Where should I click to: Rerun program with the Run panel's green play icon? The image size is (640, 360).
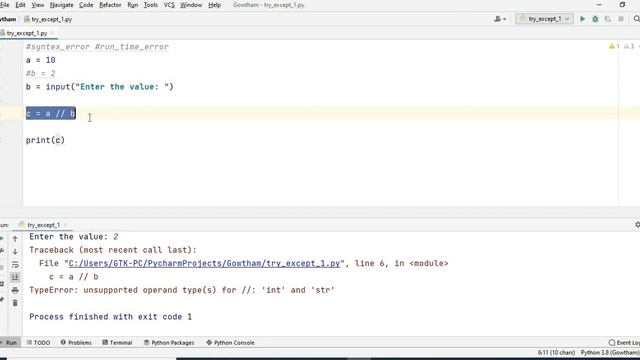tap(2, 238)
